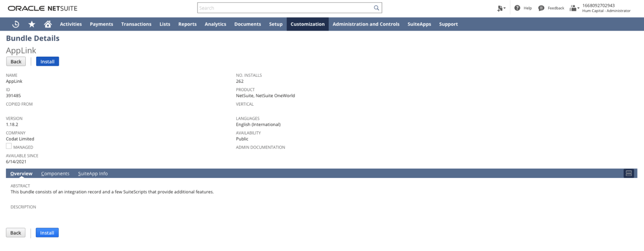Open the Reports menu

(x=187, y=24)
